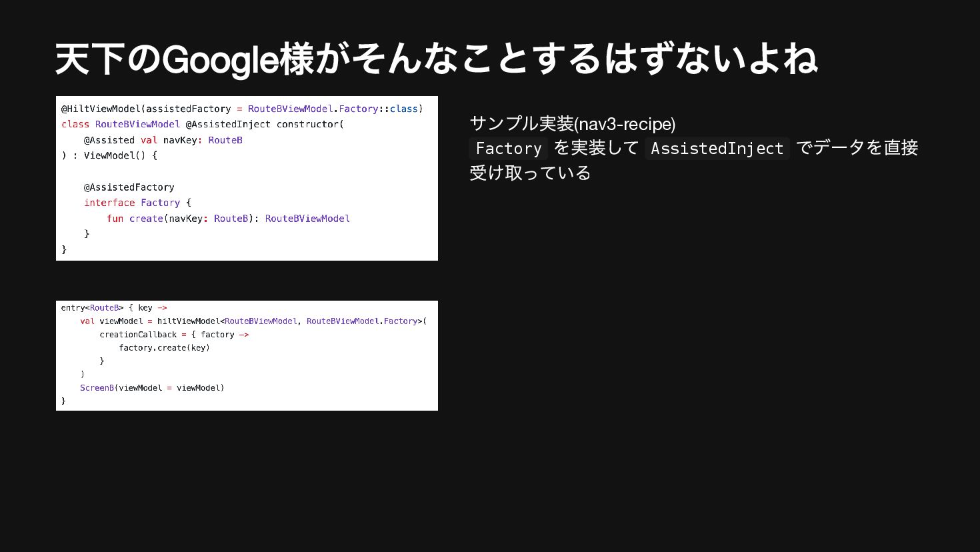Click the @AssistedFactory annotation
Viewport: 980px width, 552px height.
pos(129,187)
